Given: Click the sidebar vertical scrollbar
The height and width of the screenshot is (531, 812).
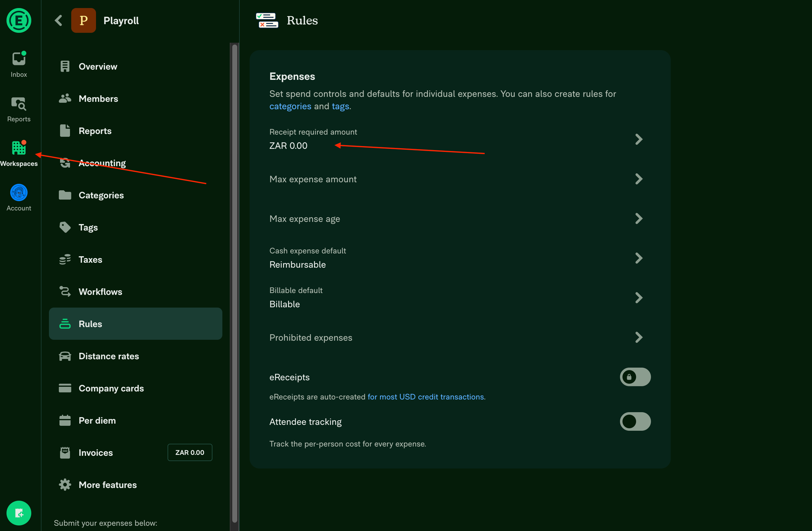Looking at the screenshot, I should tap(234, 283).
